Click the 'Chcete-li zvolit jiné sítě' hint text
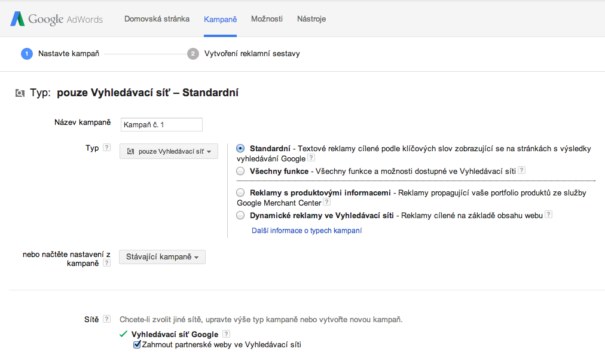This screenshot has height=364, width=605. tap(261, 319)
